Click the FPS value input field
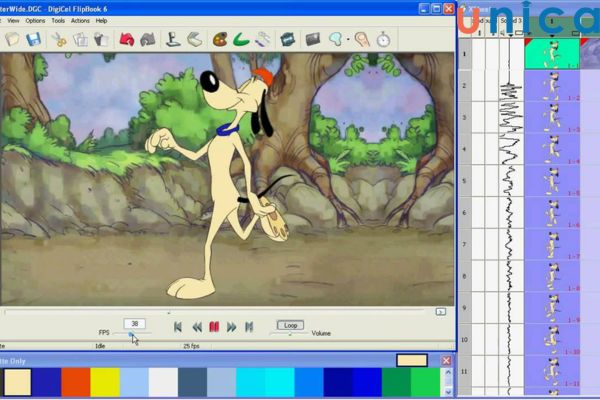 [x=134, y=323]
